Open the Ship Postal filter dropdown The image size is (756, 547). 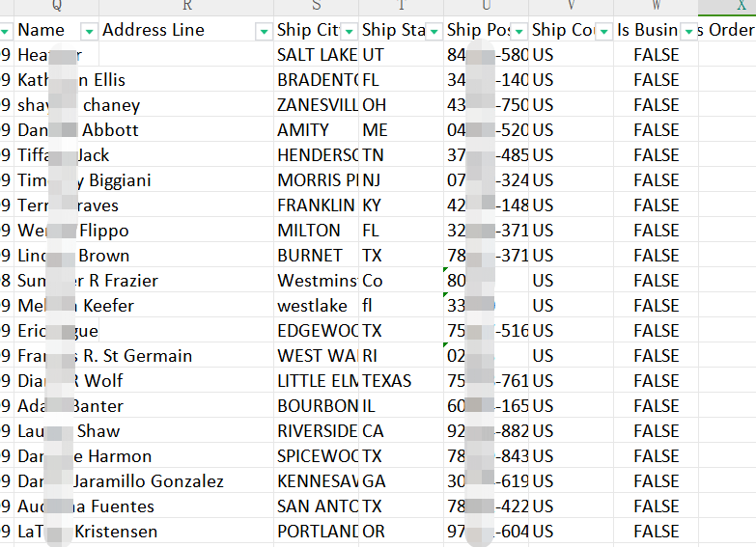click(518, 31)
